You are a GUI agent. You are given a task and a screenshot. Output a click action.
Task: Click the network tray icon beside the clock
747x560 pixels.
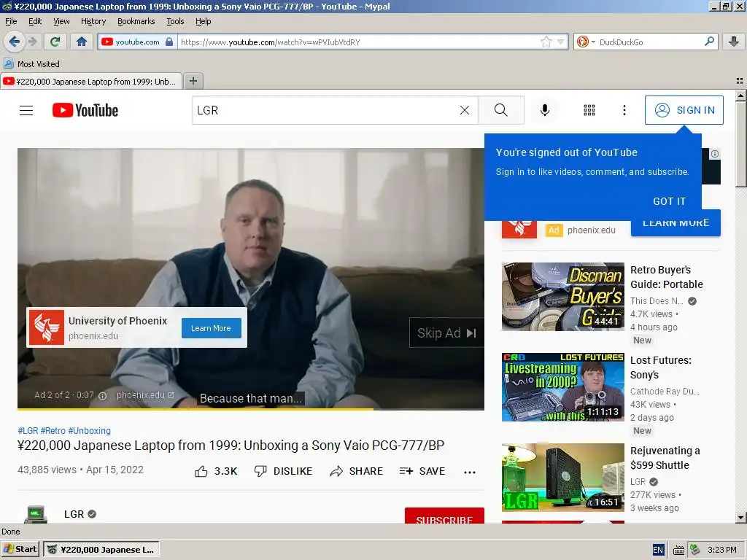[x=695, y=550]
